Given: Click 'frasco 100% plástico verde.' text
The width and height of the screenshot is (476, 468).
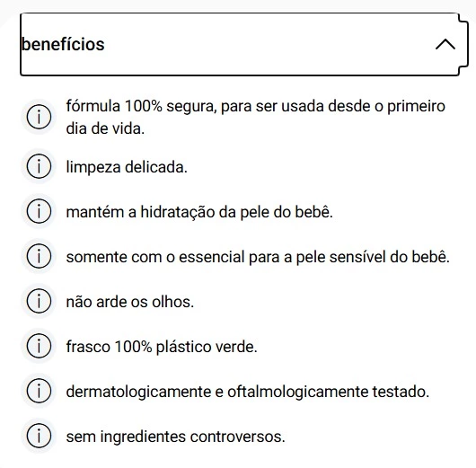Looking at the screenshot, I should pyautogui.click(x=162, y=347).
